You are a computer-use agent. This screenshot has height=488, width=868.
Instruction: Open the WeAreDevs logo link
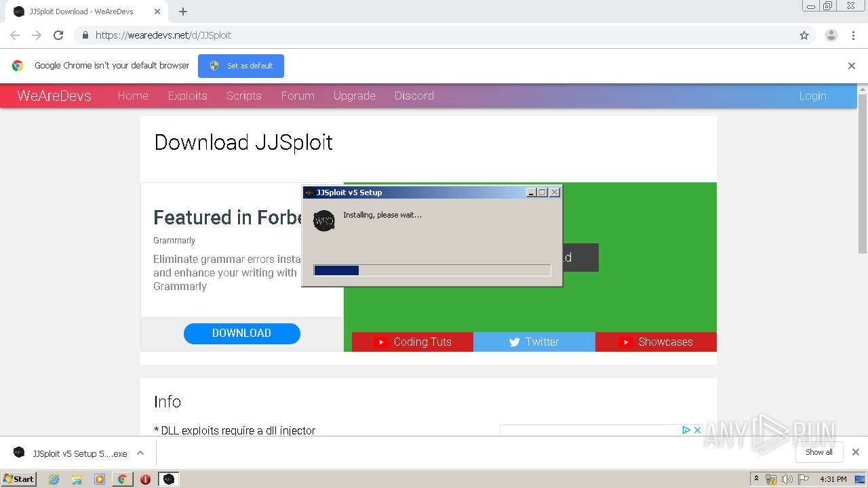[54, 96]
